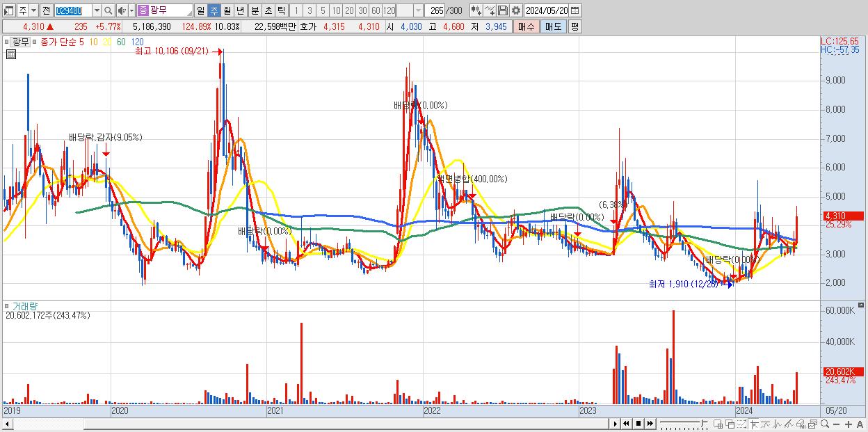Click the 매수 buy button

point(526,26)
